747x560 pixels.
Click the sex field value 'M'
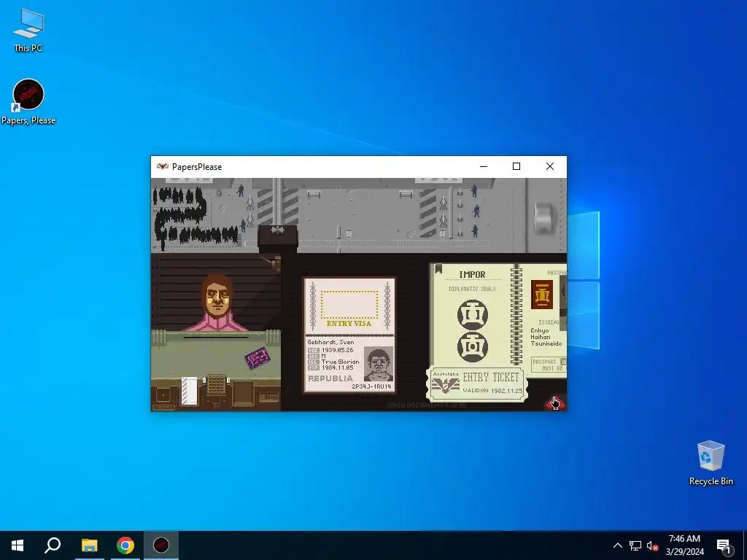tap(323, 356)
